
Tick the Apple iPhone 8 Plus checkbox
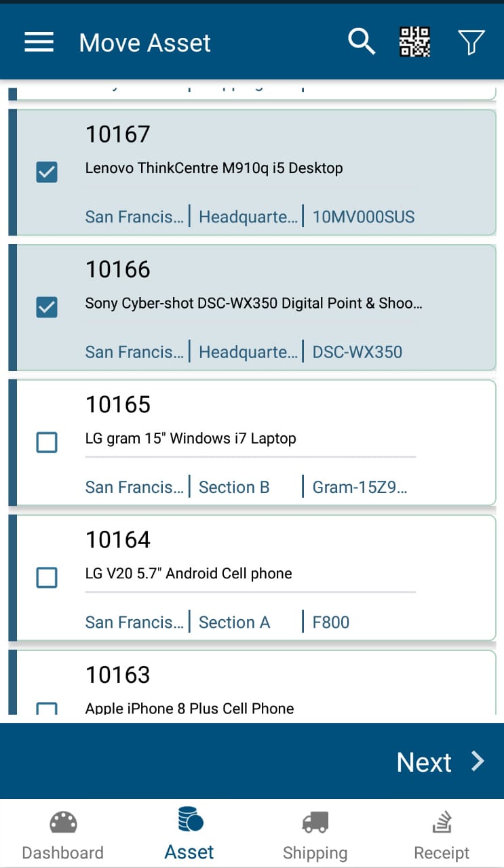pyautogui.click(x=47, y=708)
